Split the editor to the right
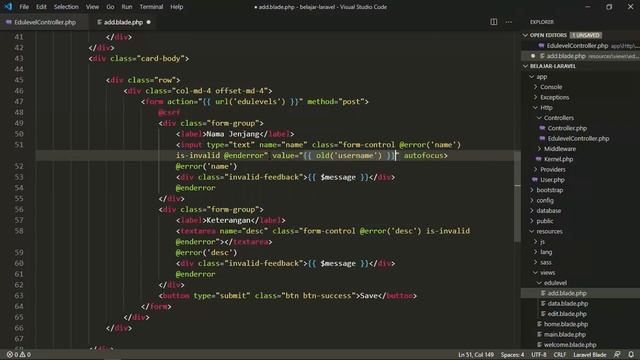640x360 pixels. pyautogui.click(x=493, y=22)
